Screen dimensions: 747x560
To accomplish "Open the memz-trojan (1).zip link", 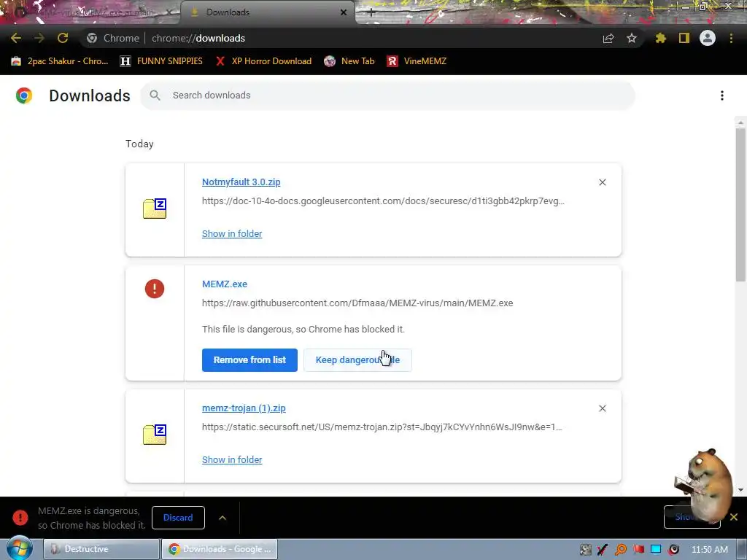I will [244, 408].
